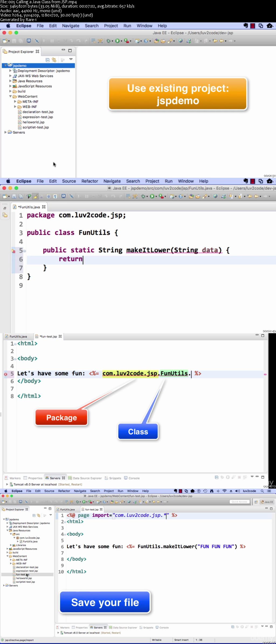
Task: Open the Evernote elephant icon in first frame's menu bar
Action: (x=246, y=26)
